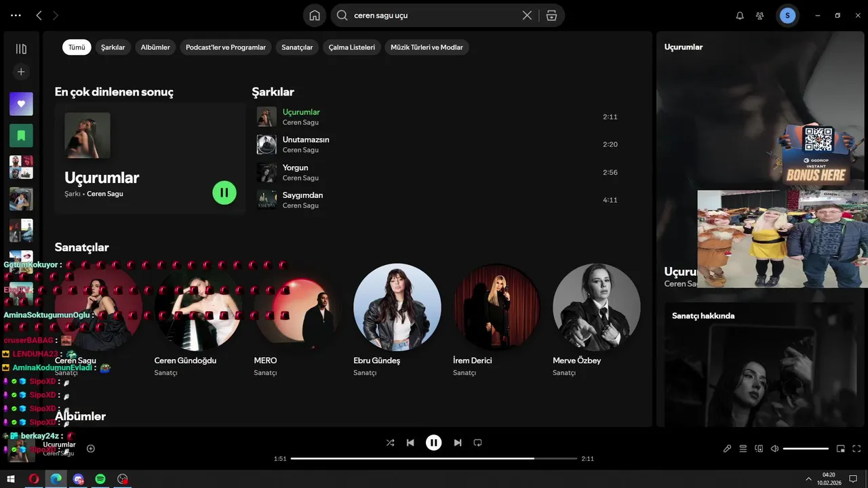Select the Şarkılar filter chip

tap(113, 47)
